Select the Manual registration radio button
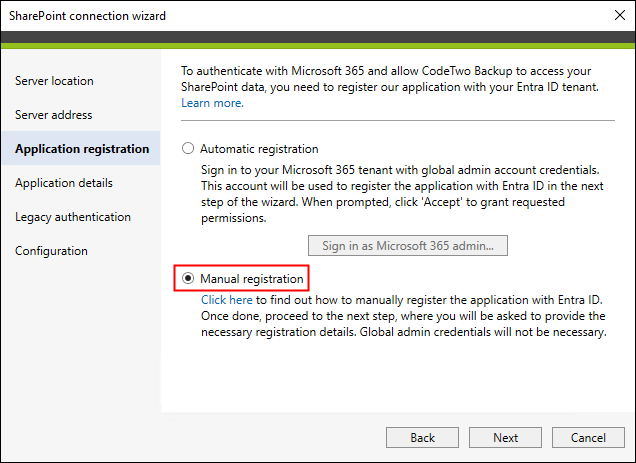This screenshot has width=636, height=463. click(188, 278)
